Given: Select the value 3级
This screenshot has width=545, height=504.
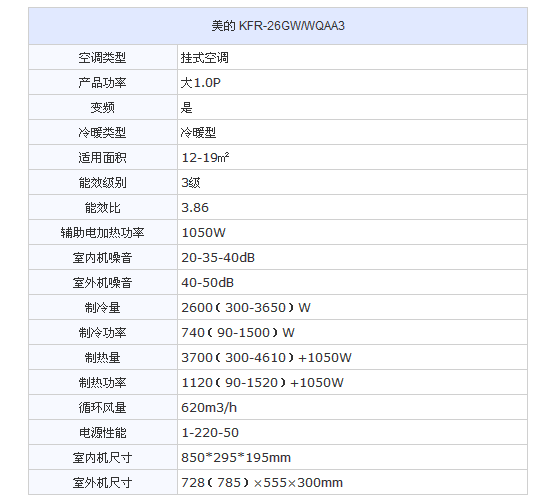Looking at the screenshot, I should point(191,183).
